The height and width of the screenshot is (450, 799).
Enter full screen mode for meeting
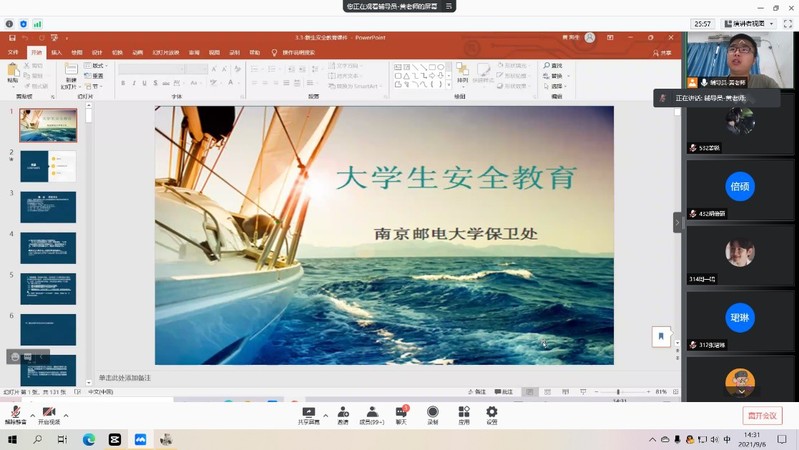787,23
